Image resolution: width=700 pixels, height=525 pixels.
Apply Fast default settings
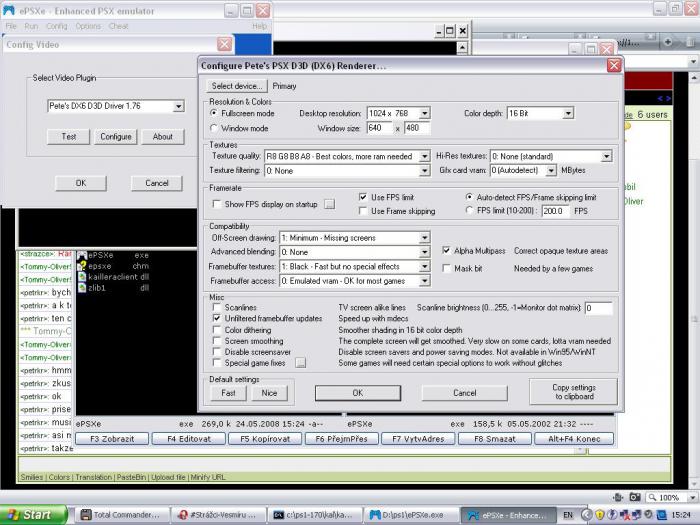point(228,393)
